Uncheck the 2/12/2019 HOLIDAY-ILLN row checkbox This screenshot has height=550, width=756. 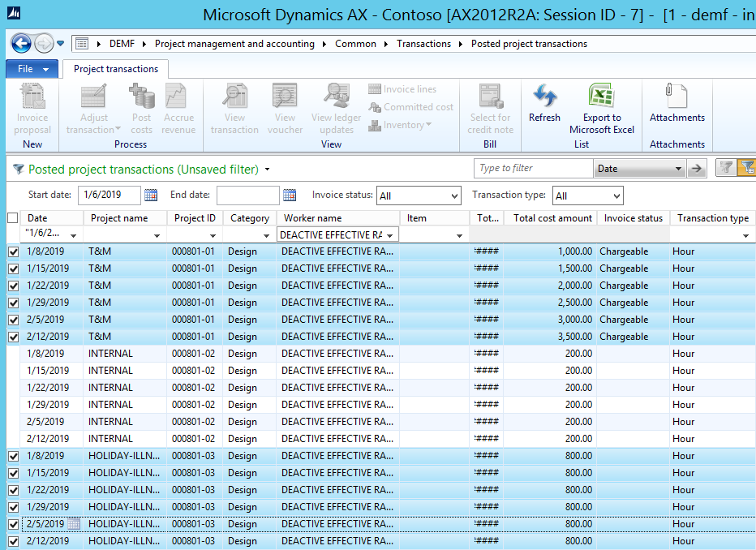pyautogui.click(x=12, y=541)
